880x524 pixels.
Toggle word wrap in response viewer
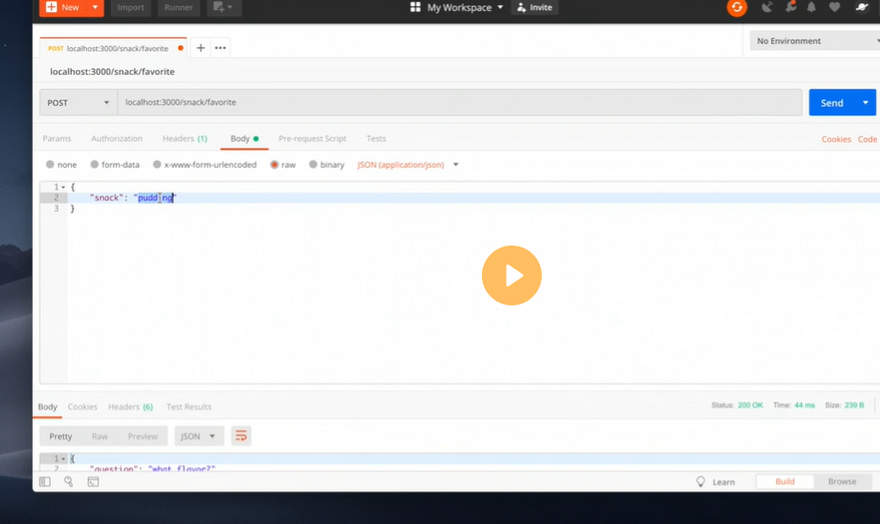coord(241,436)
